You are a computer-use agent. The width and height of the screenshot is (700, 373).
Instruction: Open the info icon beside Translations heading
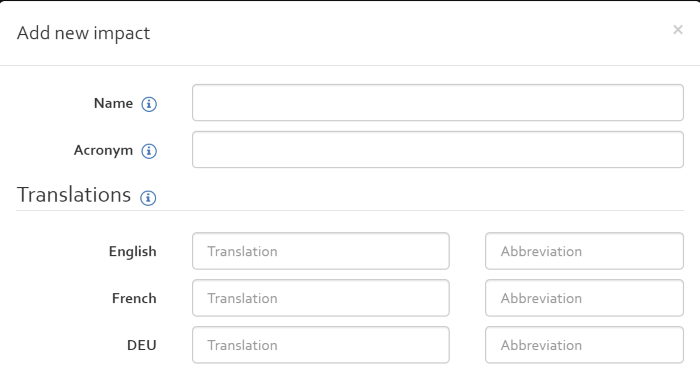click(x=148, y=197)
